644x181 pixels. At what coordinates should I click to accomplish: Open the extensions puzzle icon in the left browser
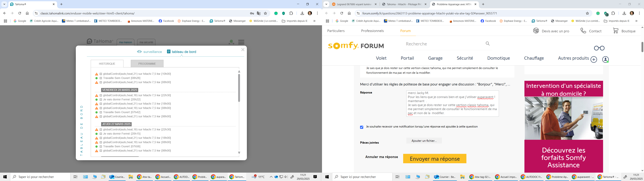(x=291, y=13)
